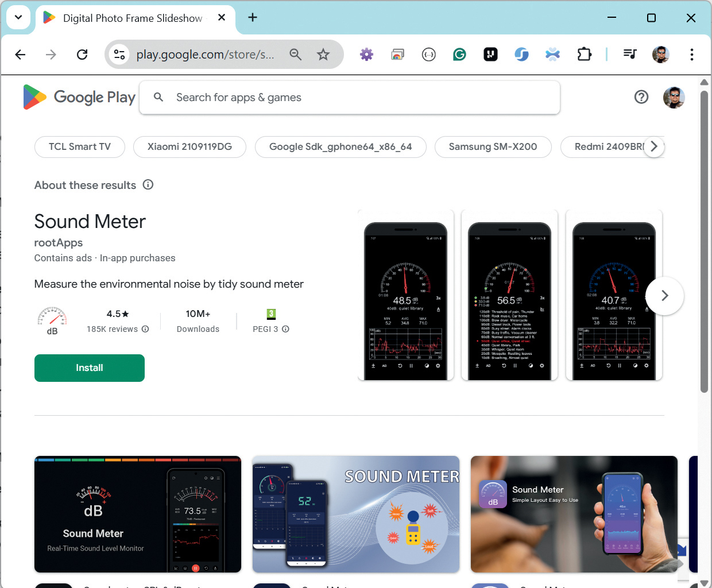Open the Chrome profile avatar in toolbar
This screenshot has height=588, width=712.
(661, 55)
